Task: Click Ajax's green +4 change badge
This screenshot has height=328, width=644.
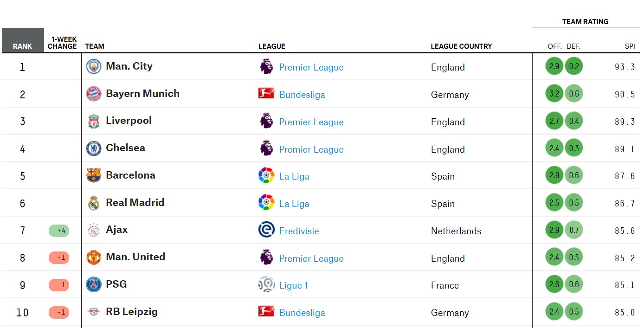Action: (59, 231)
